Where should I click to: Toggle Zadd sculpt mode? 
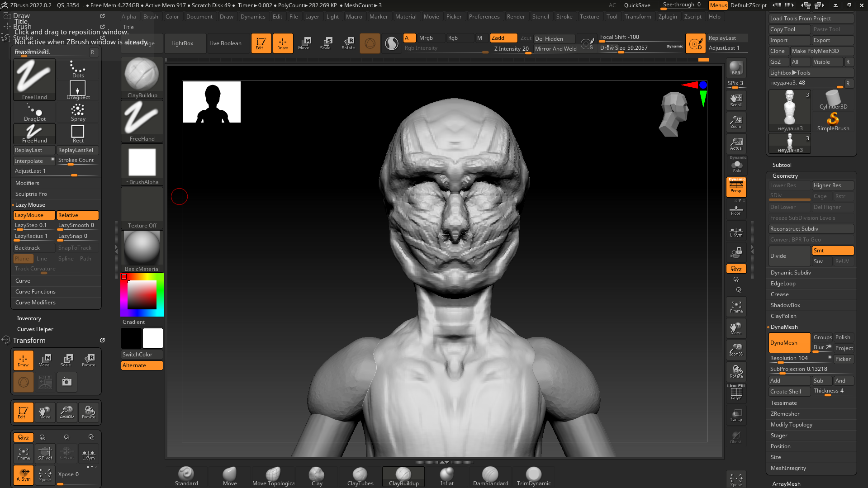pyautogui.click(x=503, y=38)
